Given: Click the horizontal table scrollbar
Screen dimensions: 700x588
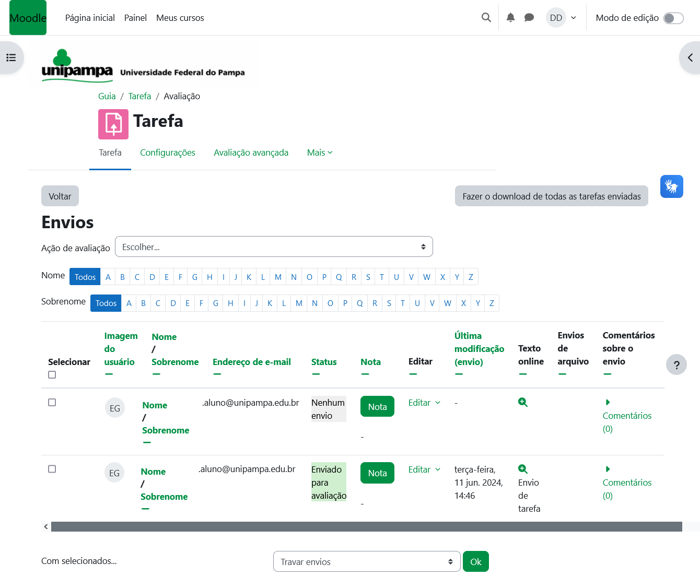Looking at the screenshot, I should point(366,526).
